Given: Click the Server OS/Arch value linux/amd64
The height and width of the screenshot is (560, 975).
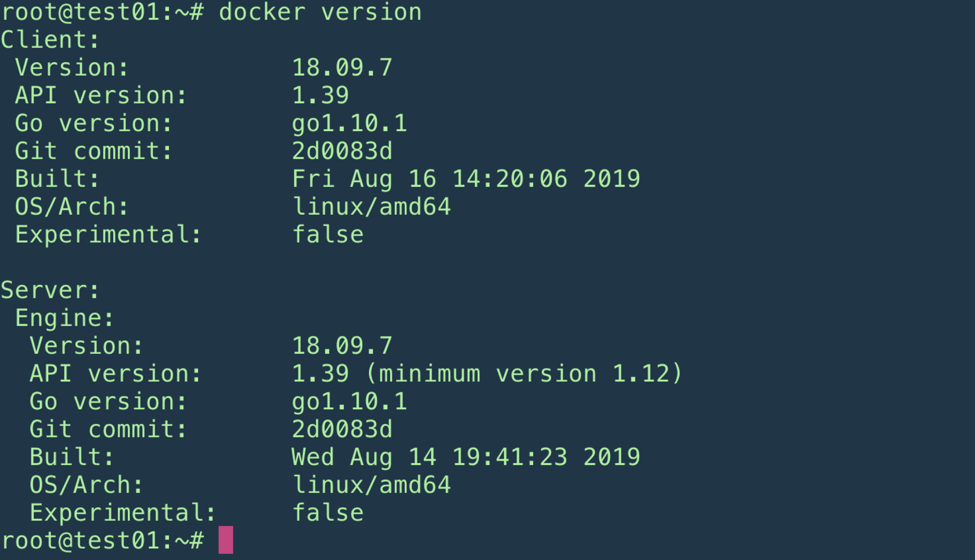Looking at the screenshot, I should [x=371, y=485].
